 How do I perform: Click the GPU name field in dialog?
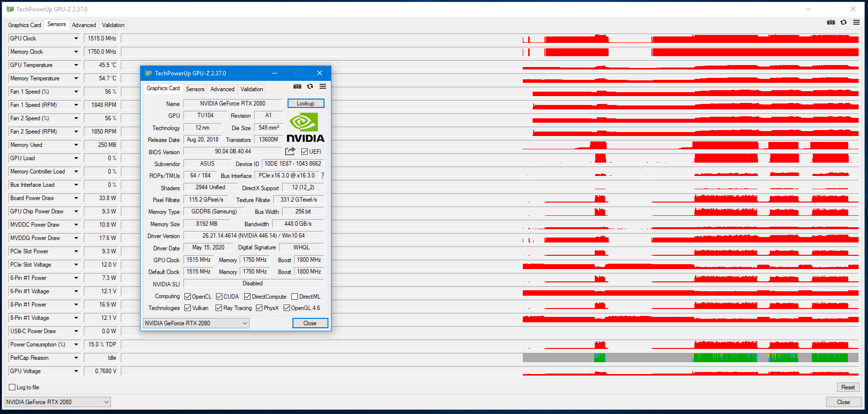pos(233,103)
